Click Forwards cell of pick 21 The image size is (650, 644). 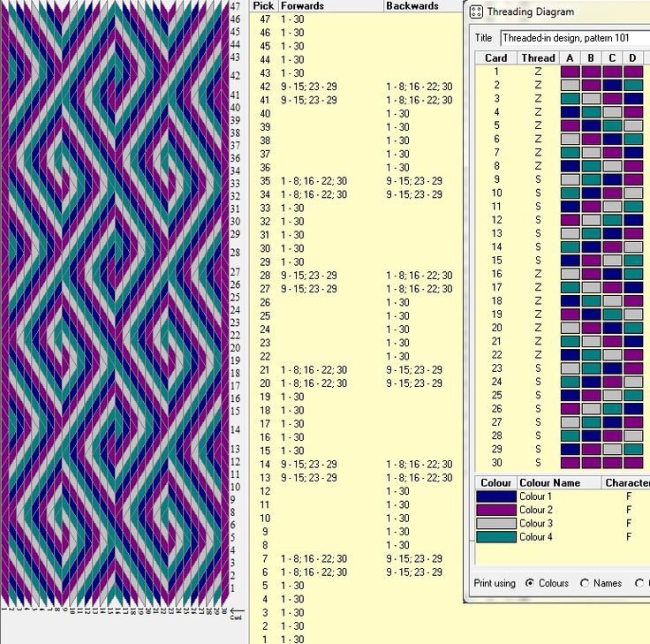pyautogui.click(x=314, y=370)
